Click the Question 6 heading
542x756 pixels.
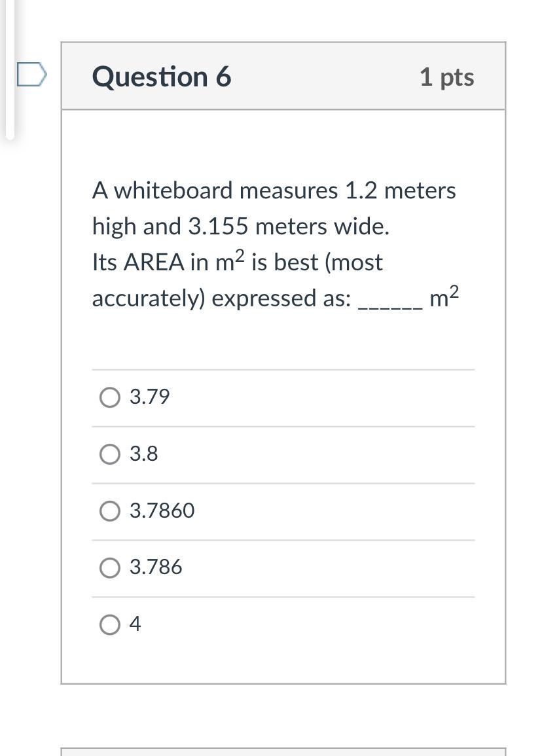pyautogui.click(x=162, y=77)
